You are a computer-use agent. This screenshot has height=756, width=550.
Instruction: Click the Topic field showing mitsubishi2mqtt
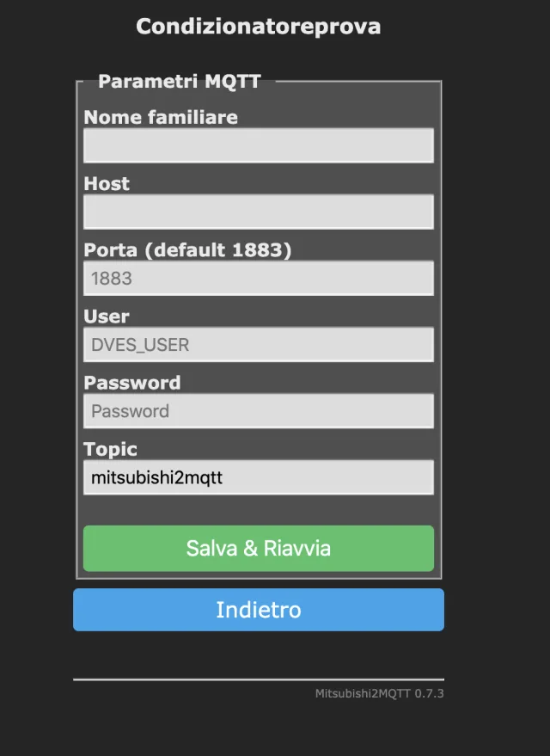tap(258, 476)
